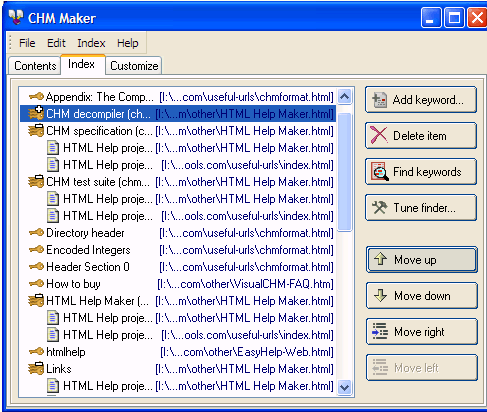This screenshot has width=487, height=412.
Task: Click the key icon next to htmlhelp
Action: click(36, 351)
